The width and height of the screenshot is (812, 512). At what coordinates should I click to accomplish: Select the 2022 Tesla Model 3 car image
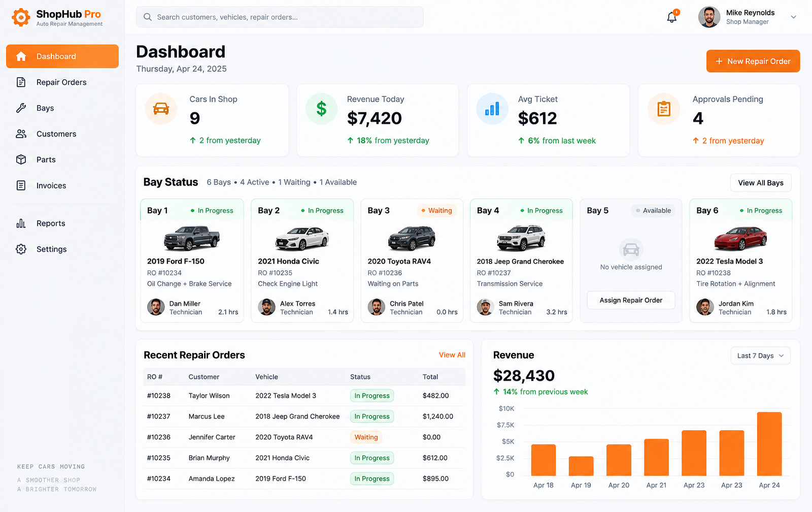[x=740, y=238]
